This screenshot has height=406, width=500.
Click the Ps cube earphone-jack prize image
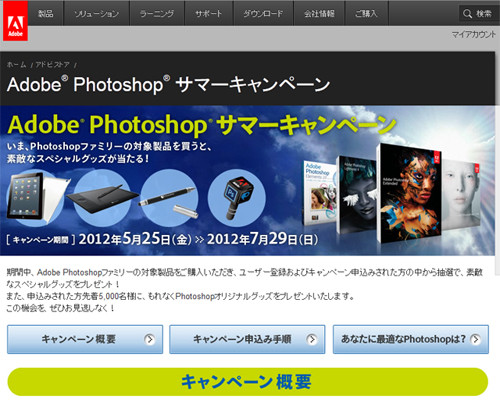click(237, 198)
